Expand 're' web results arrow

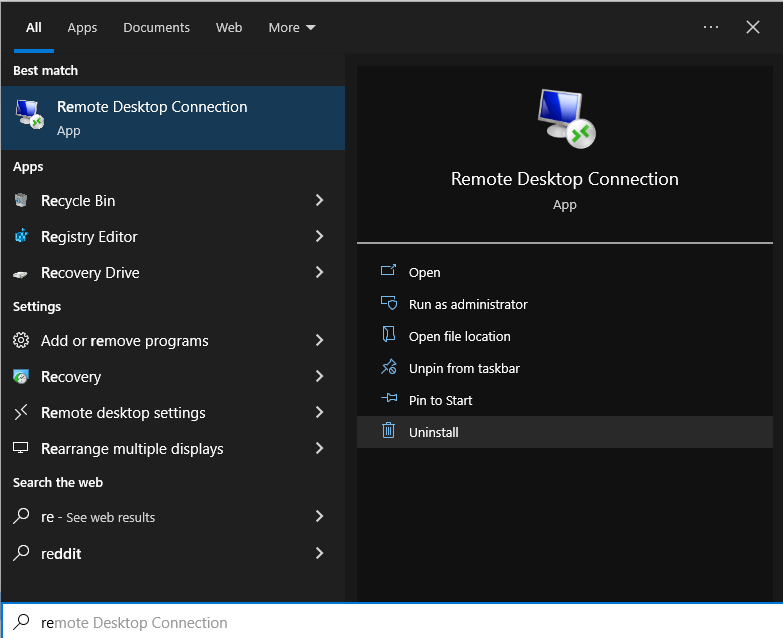coord(320,516)
